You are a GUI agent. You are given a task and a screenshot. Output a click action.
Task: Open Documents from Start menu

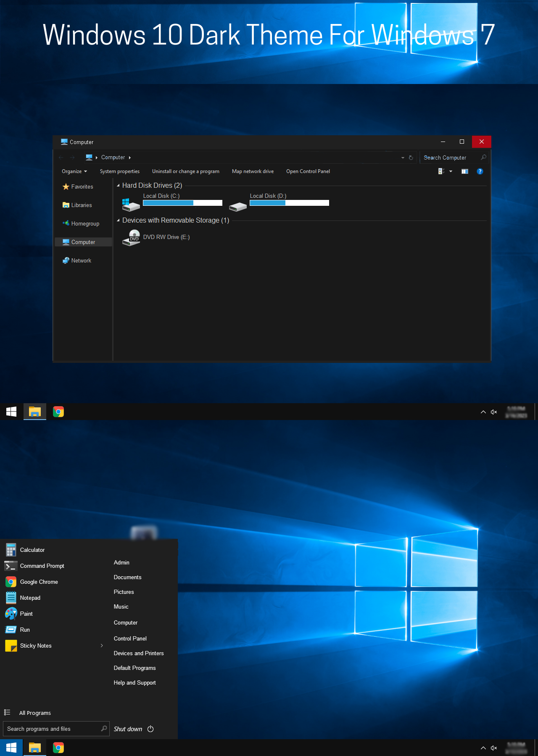pyautogui.click(x=127, y=577)
